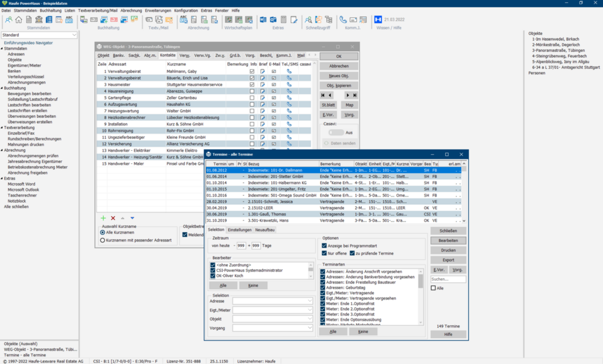Viewport: 603px width, 364px height.
Task: Switch to the Beschl. tab in WEG-Objekt window
Action: pos(266,55)
